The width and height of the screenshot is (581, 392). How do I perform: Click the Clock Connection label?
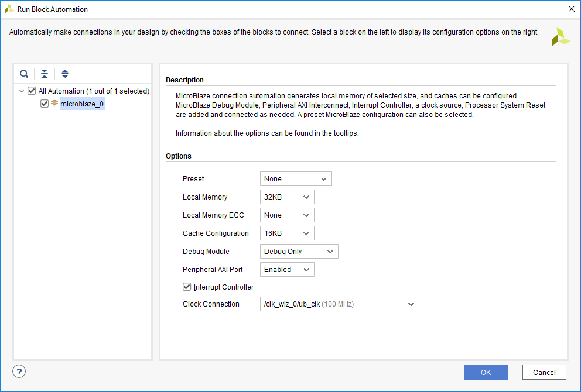[x=211, y=304]
